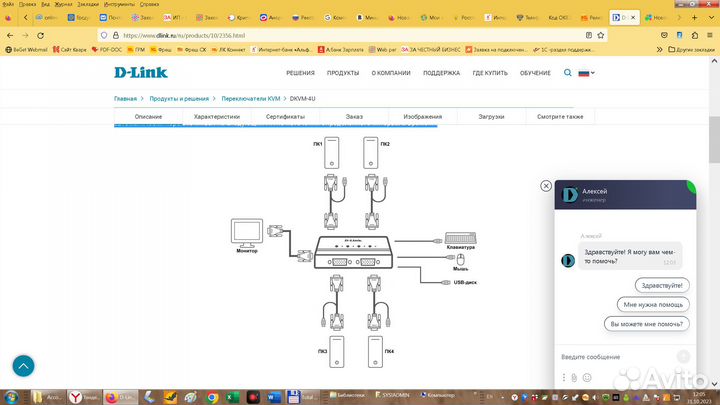Switch to the Изображения tab

point(422,117)
